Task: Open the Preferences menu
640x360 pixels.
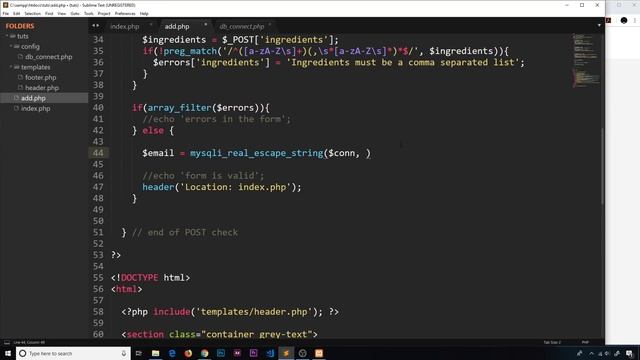Action: (x=125, y=13)
